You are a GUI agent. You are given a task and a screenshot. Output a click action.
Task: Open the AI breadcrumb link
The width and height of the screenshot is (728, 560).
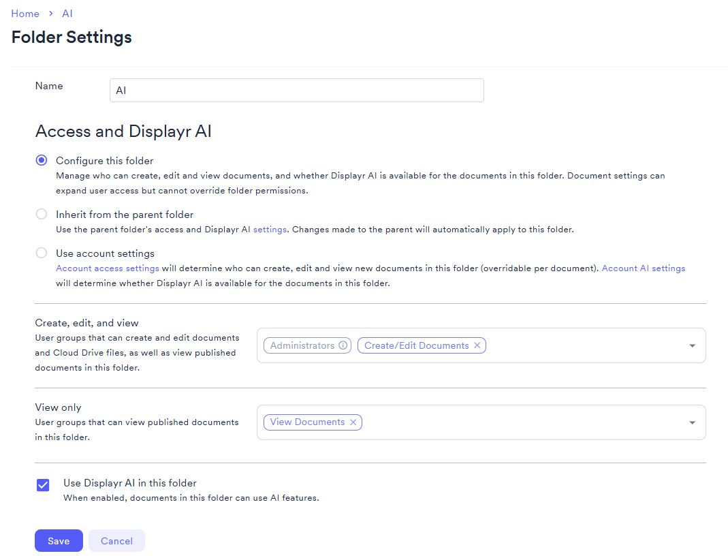tap(67, 14)
